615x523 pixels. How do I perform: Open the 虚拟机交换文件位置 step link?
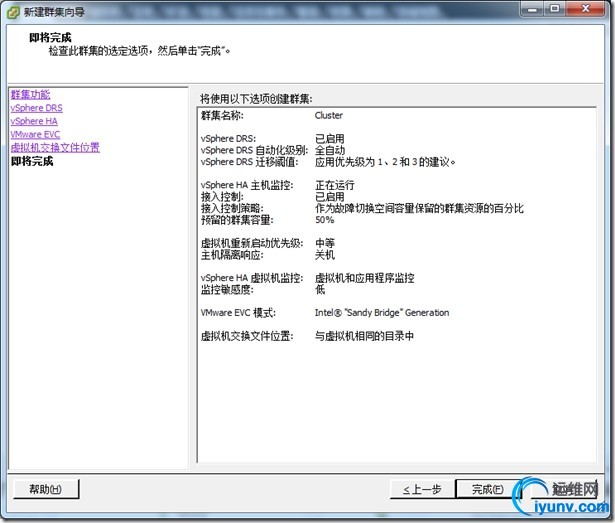(x=55, y=148)
